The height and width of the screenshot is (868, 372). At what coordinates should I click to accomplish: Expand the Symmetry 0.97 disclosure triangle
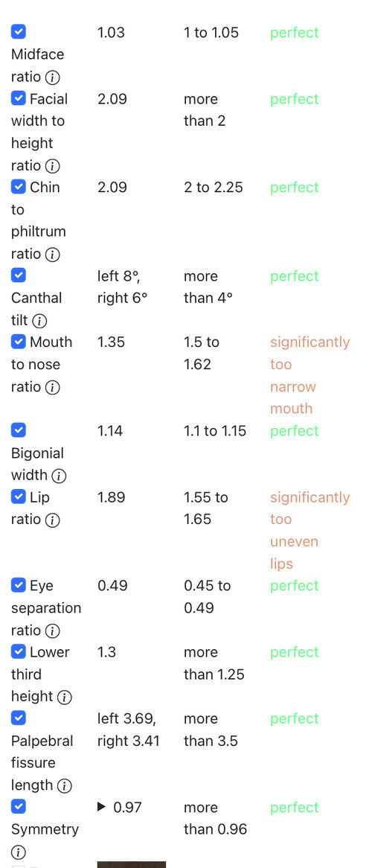pyautogui.click(x=101, y=807)
